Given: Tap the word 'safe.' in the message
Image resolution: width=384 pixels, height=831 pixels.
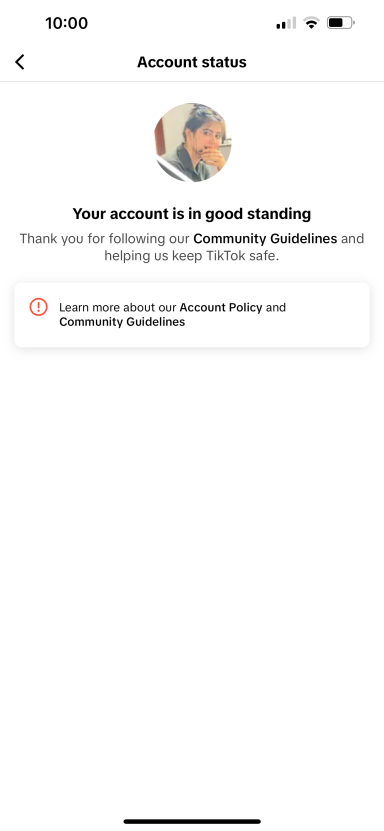Looking at the screenshot, I should (x=265, y=256).
